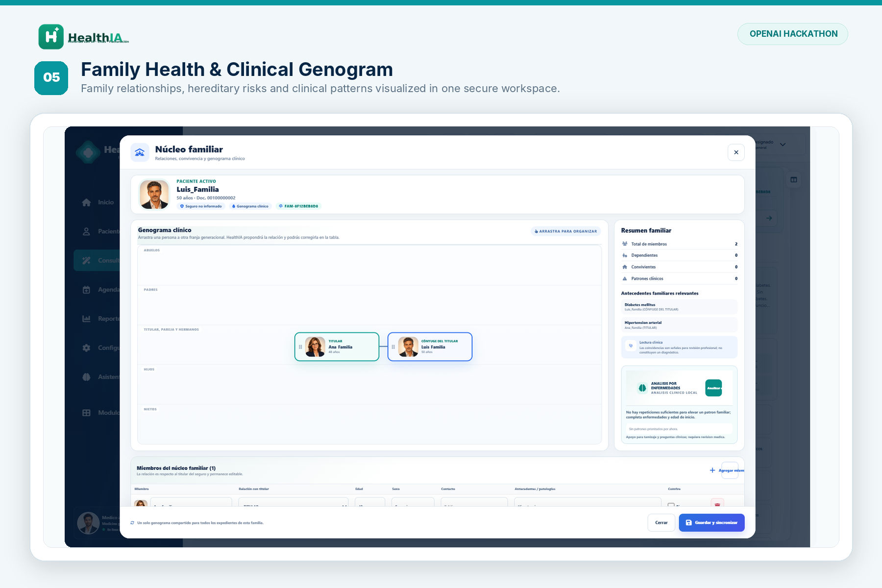Click the Cerrar button

[661, 523]
